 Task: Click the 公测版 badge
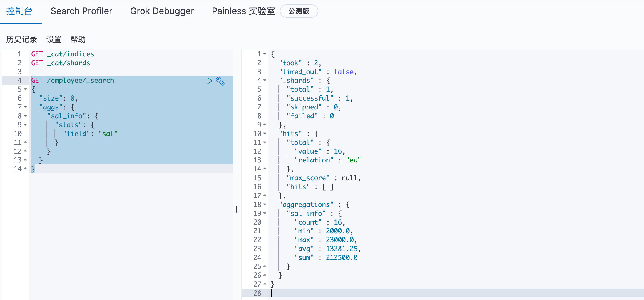[x=299, y=11]
